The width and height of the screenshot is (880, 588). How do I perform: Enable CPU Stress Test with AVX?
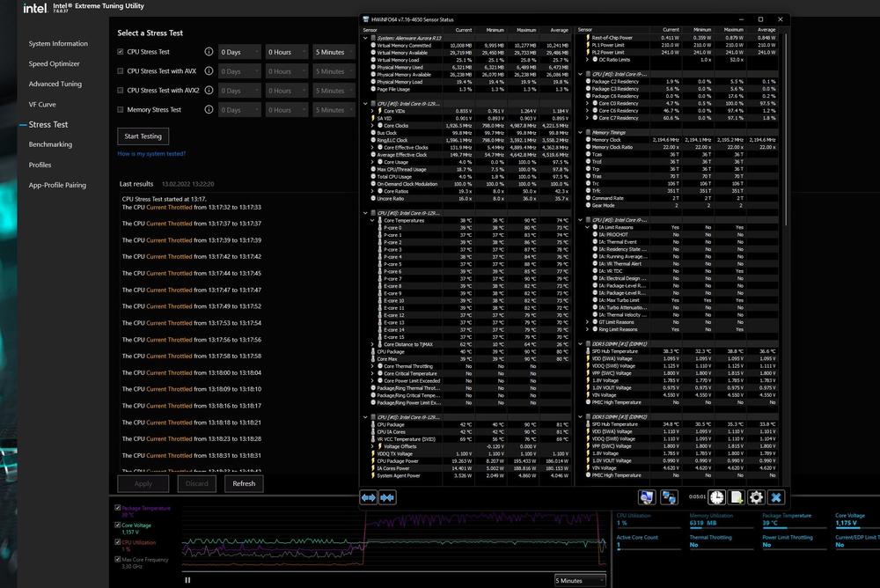(x=121, y=71)
